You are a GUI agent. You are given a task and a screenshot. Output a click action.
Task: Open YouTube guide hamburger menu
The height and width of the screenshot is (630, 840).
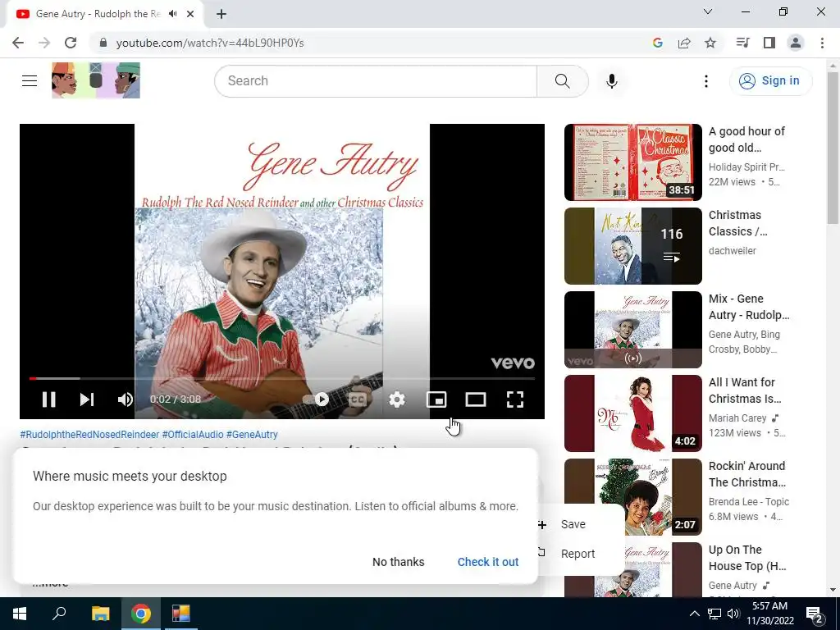(30, 81)
